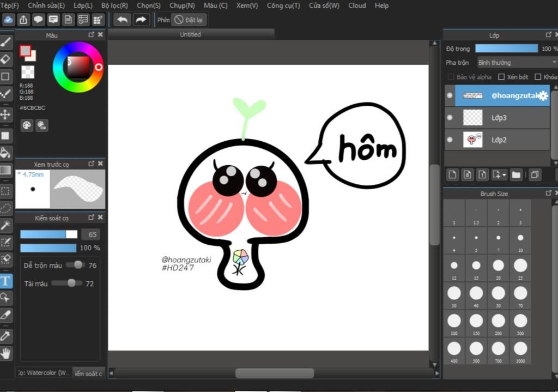Select the Brush tool in left toolbar
Viewport: 558px width, 392px height.
(x=6, y=42)
